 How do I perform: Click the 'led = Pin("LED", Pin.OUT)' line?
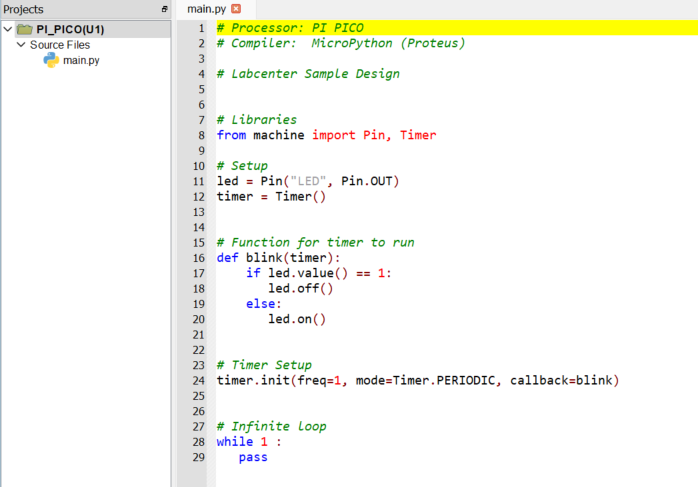click(x=308, y=181)
